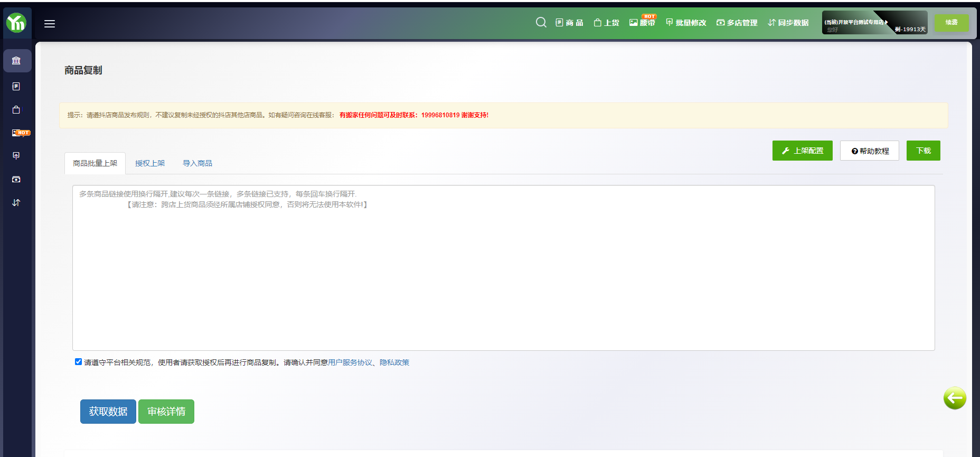
Task: Click the 上架配置 wrench button
Action: pyautogui.click(x=802, y=151)
